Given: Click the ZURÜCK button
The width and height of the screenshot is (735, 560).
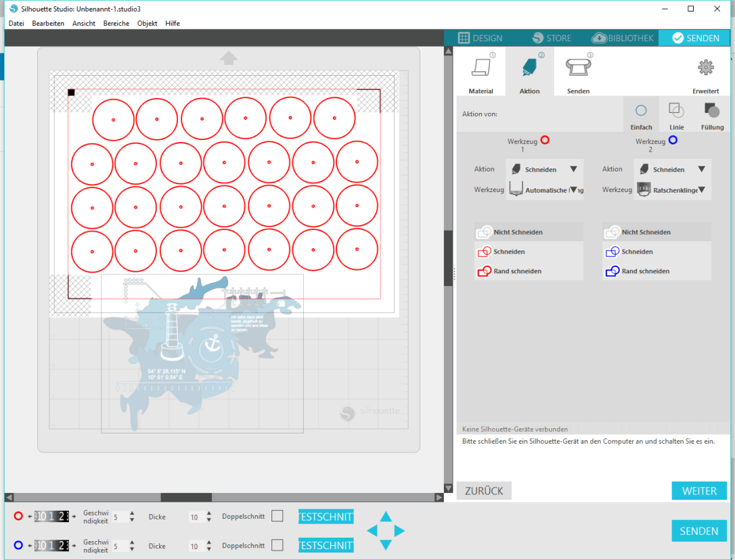Looking at the screenshot, I should coord(484,491).
